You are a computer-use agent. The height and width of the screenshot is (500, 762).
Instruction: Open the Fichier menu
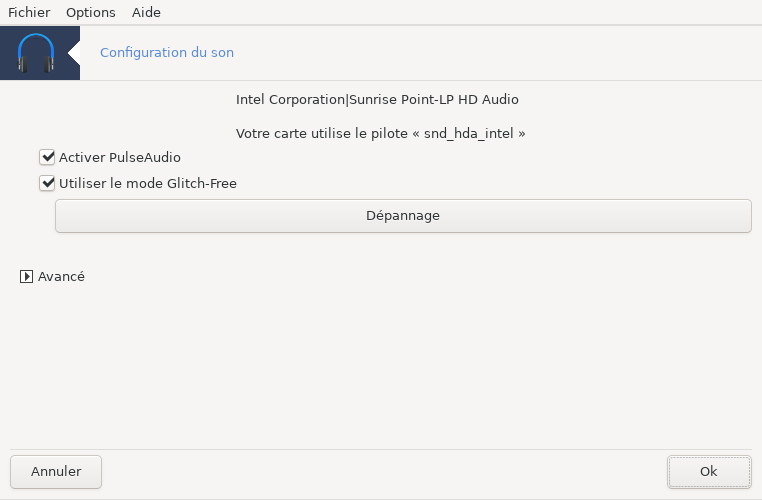tap(28, 13)
